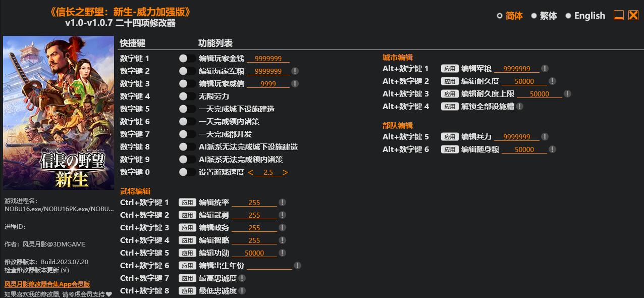This screenshot has width=644, height=298.
Task: Click info icon next to 编辑玩家威信
Action: (x=295, y=84)
